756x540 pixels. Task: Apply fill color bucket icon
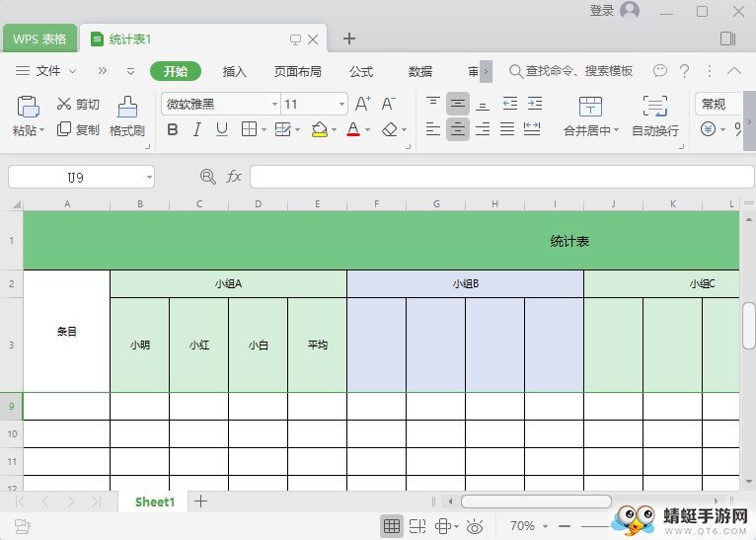point(319,129)
